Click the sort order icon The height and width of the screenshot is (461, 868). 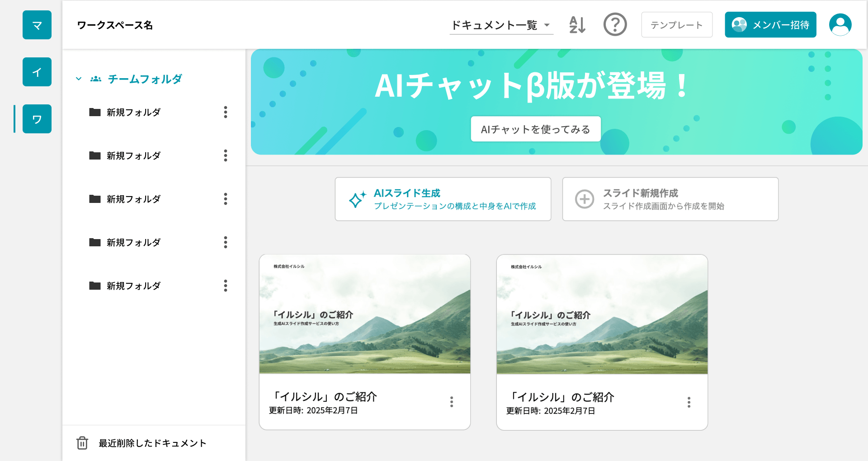(577, 25)
